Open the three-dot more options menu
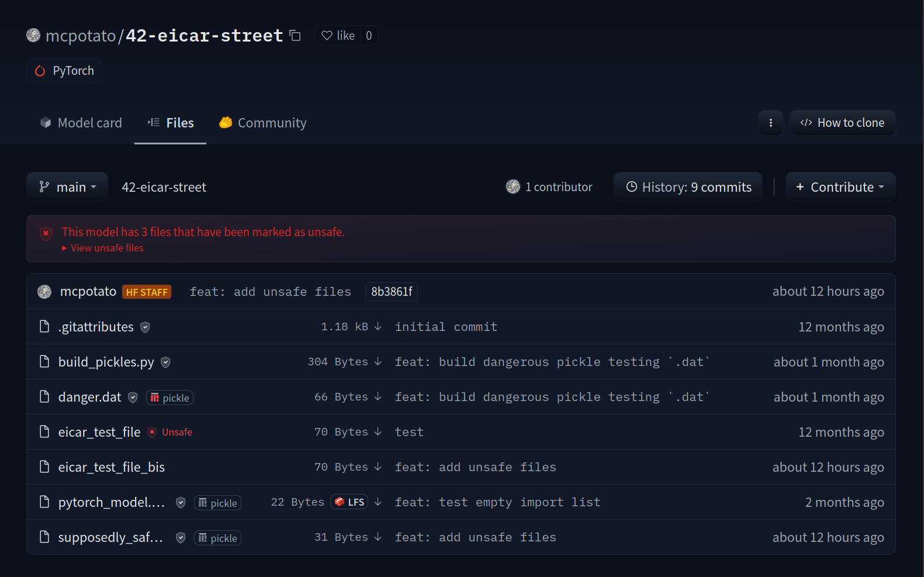Viewport: 924px width, 577px height. pyautogui.click(x=770, y=123)
